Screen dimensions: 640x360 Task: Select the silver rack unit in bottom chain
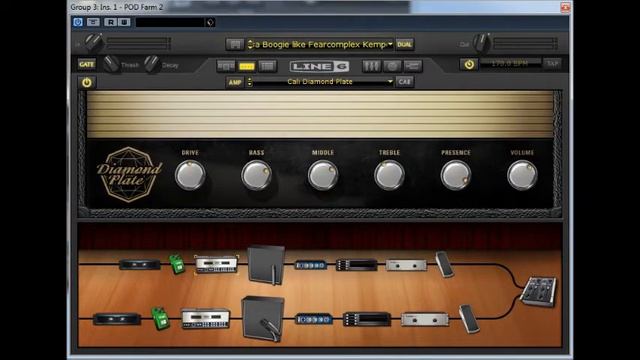point(425,319)
